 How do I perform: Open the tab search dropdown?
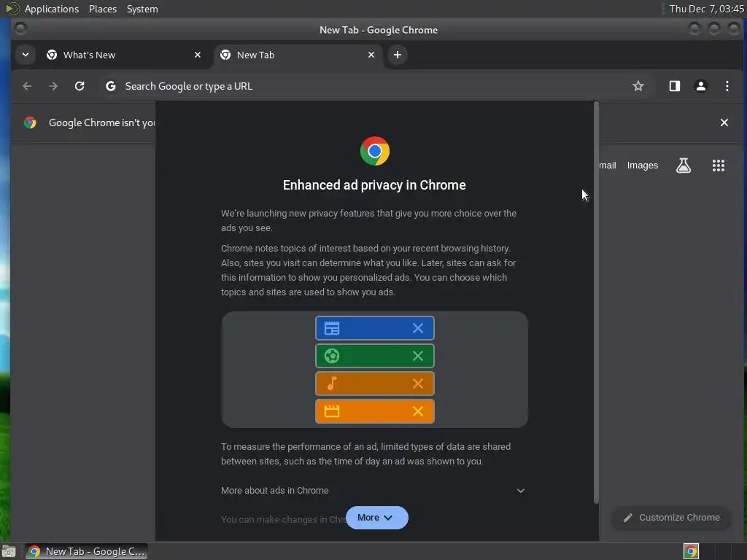[x=26, y=55]
